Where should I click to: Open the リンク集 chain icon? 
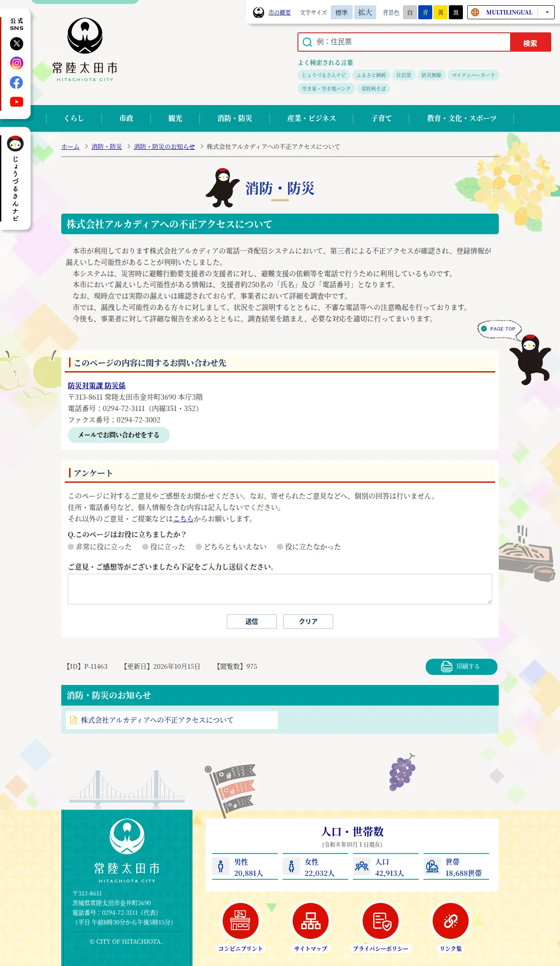(451, 921)
